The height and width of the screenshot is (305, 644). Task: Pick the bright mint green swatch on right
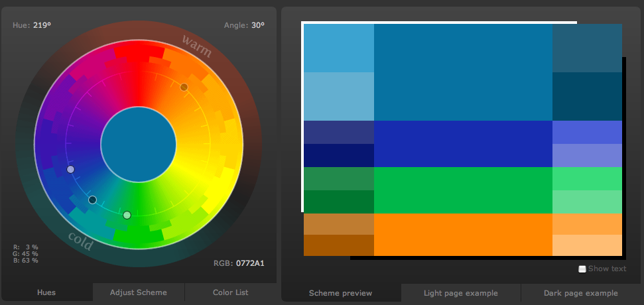tap(588, 178)
